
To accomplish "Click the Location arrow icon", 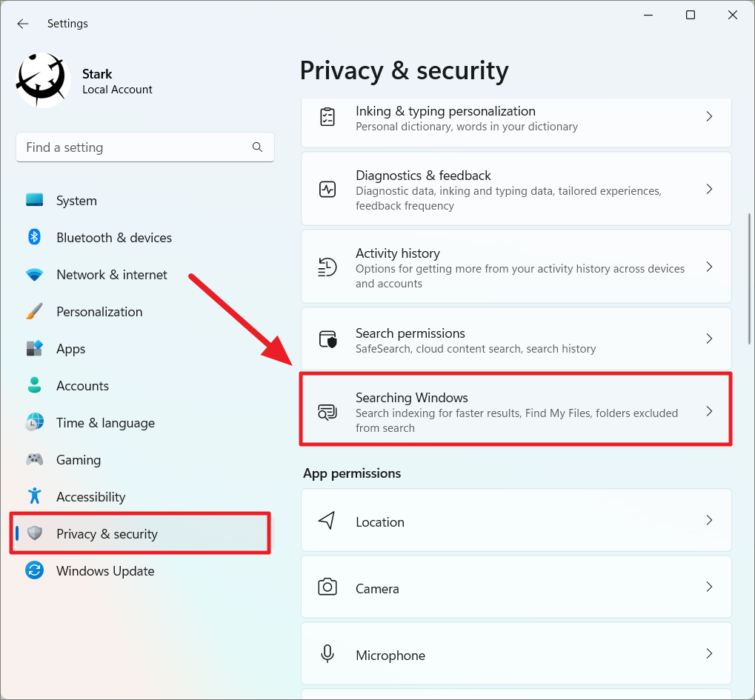I will click(327, 521).
